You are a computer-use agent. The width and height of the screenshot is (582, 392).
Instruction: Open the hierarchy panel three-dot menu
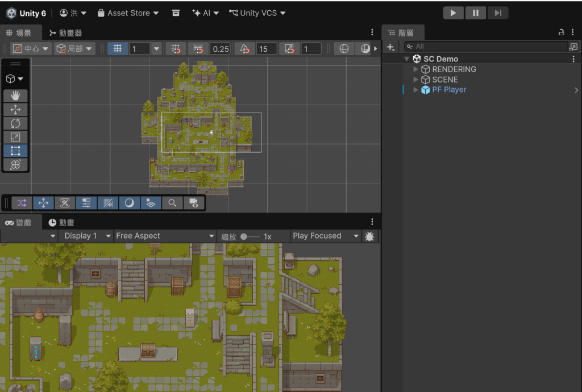573,32
